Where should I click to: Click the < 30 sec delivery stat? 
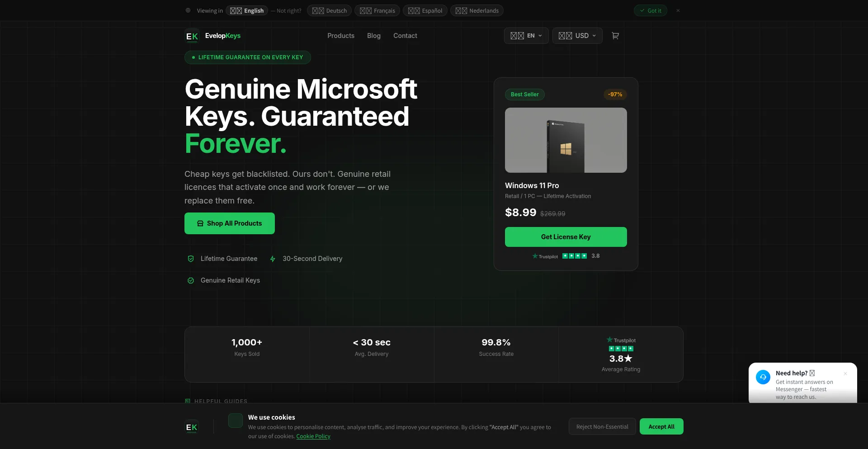[372, 347]
